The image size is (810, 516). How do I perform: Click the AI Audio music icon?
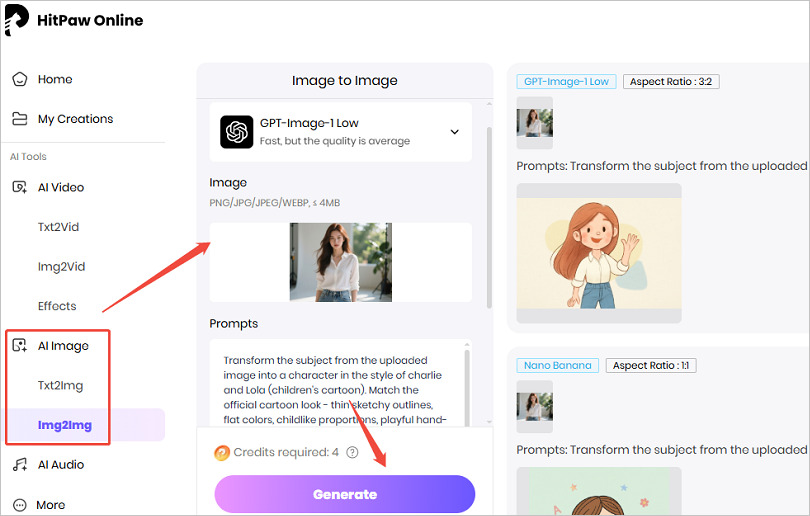point(20,464)
